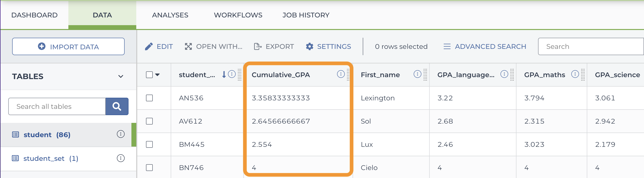Click cell BN746 student id

[191, 168]
